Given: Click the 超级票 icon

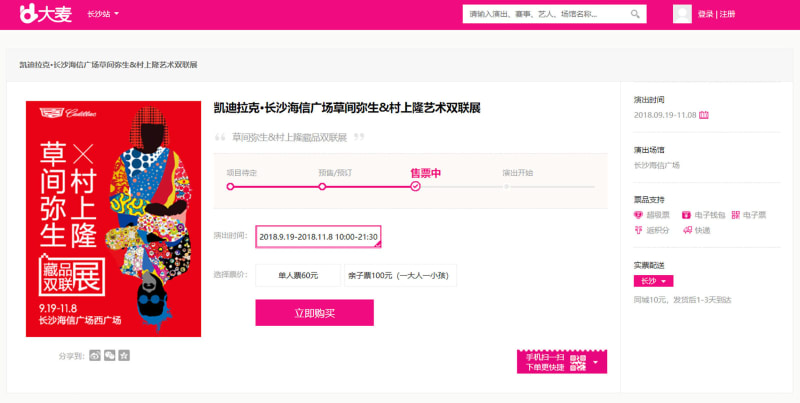Looking at the screenshot, I should coord(638,215).
